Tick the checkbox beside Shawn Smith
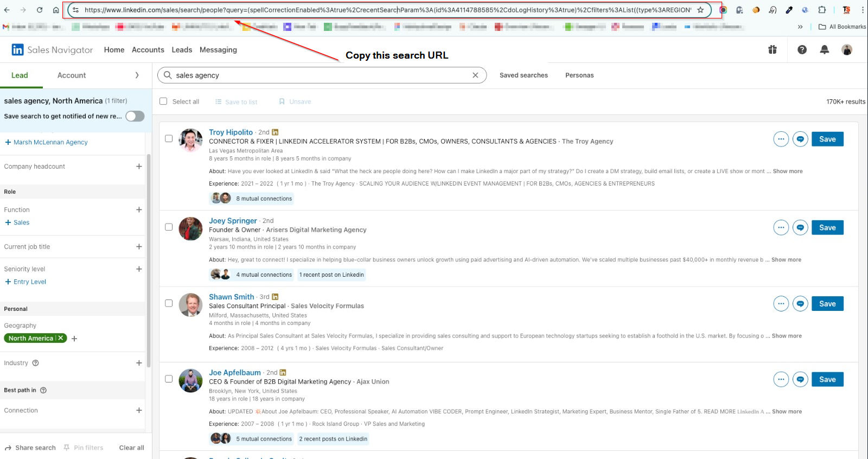 (x=169, y=303)
